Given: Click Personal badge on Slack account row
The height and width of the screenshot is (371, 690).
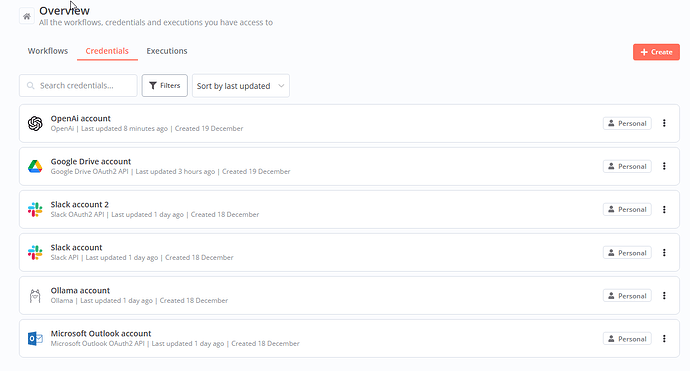Looking at the screenshot, I should pos(627,253).
